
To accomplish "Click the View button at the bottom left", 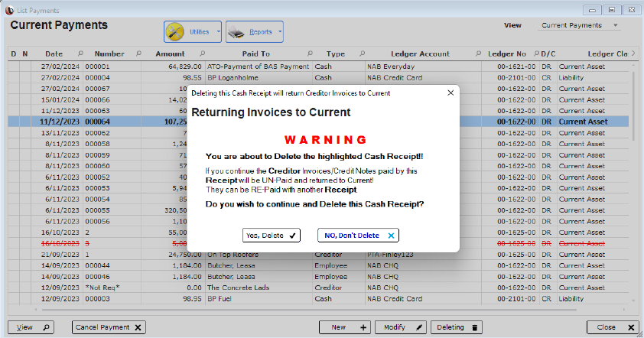I will (31, 327).
